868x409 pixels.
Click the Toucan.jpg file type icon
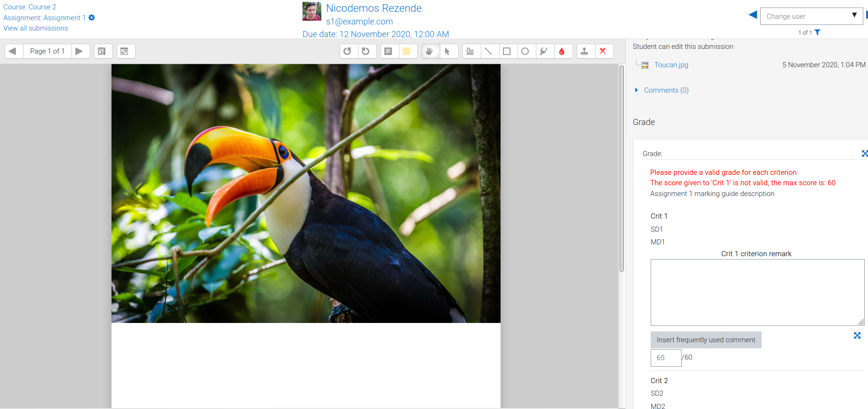[645, 65]
